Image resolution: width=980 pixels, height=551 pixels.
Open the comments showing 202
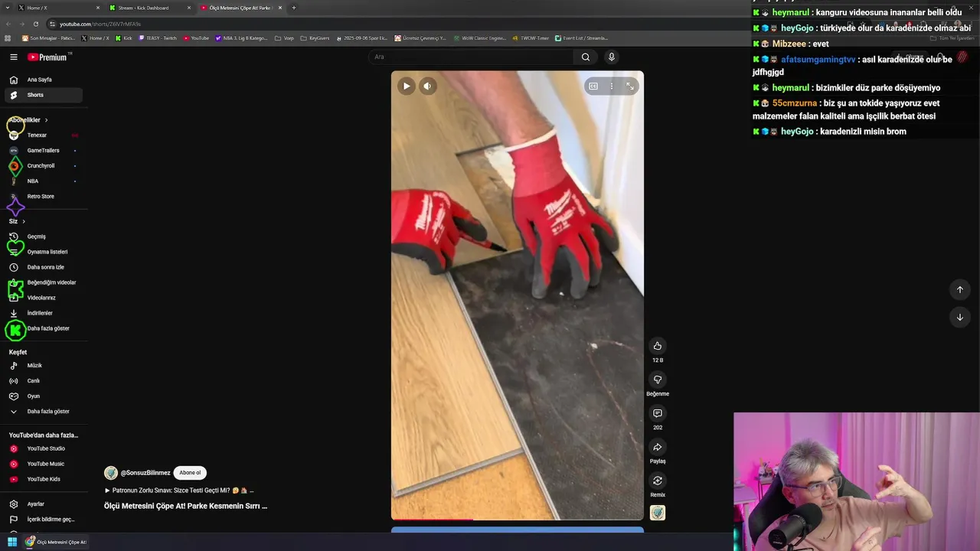[x=658, y=413]
